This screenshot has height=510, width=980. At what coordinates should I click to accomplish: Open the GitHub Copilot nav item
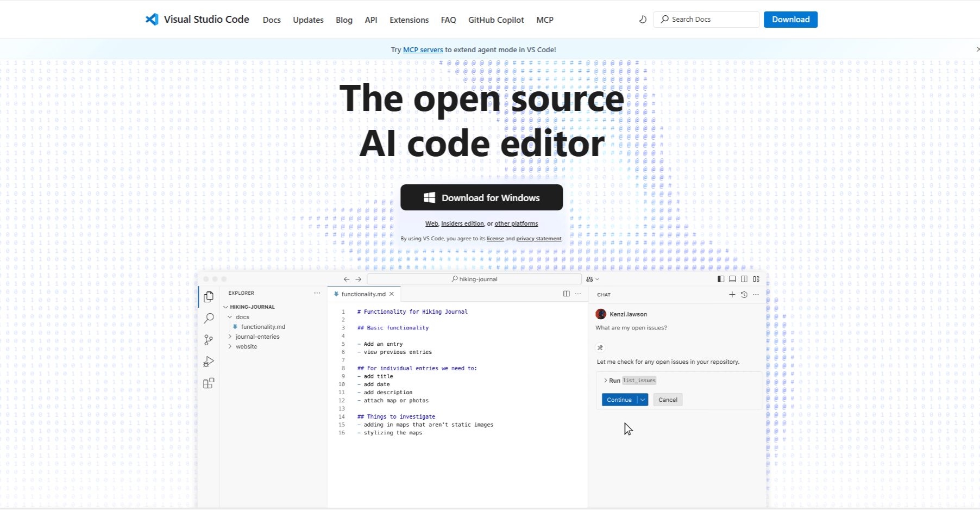click(x=496, y=20)
